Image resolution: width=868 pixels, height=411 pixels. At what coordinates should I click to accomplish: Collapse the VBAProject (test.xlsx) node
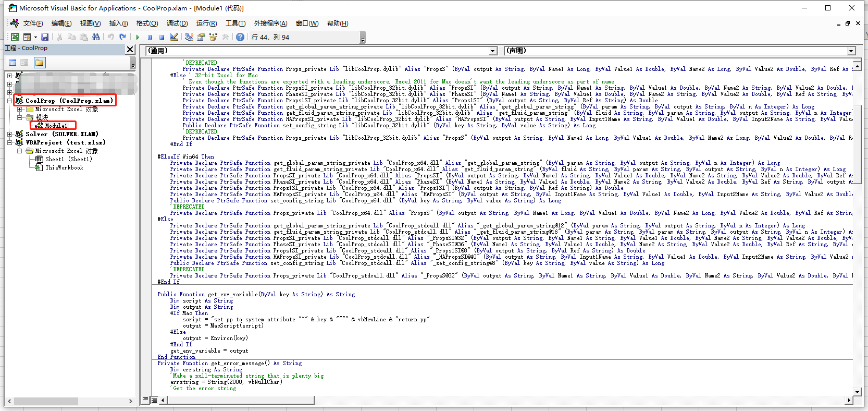(x=10, y=142)
